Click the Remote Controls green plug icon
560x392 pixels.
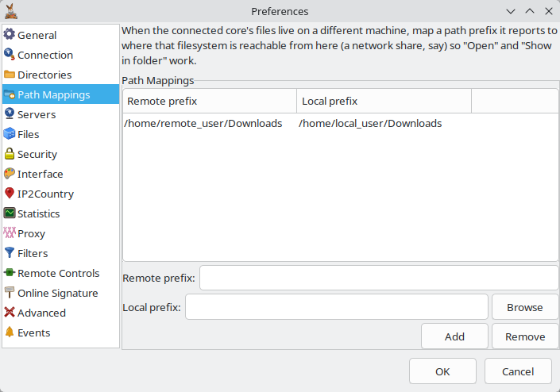tap(10, 273)
